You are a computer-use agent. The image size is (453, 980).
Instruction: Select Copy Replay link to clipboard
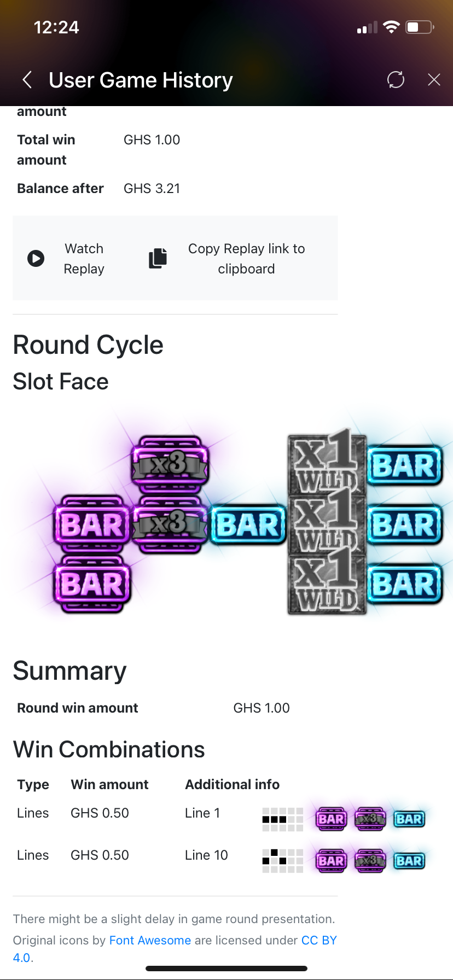point(246,259)
